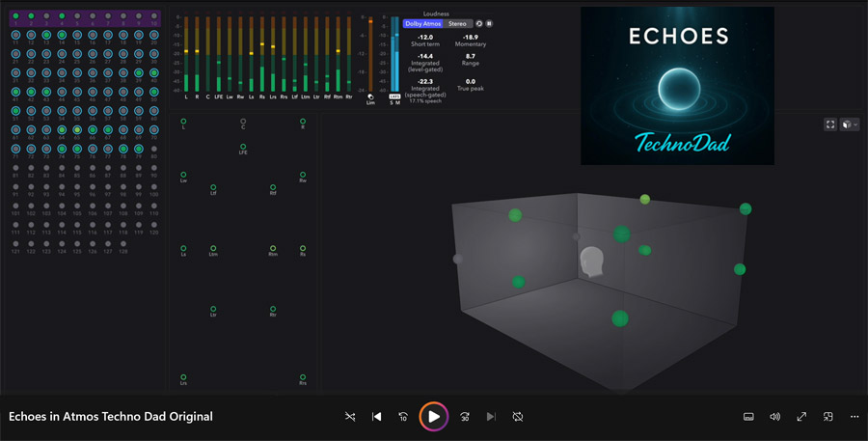Click the Rtm speaker in the layout
868x441 pixels.
coord(273,248)
